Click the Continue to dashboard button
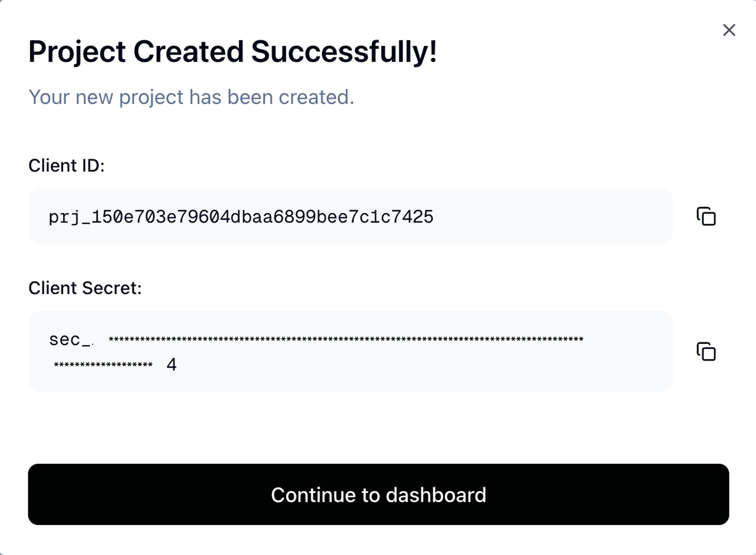The height and width of the screenshot is (555, 756). (x=378, y=494)
